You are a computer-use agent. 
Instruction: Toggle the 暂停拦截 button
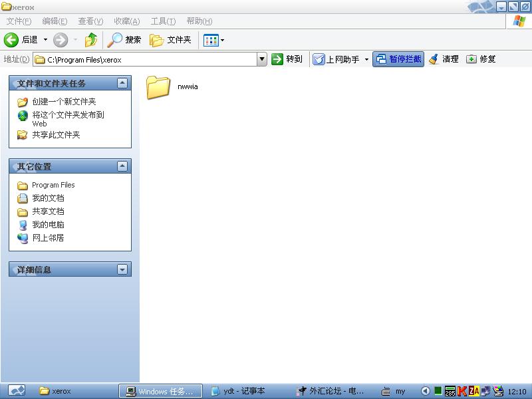coord(398,59)
